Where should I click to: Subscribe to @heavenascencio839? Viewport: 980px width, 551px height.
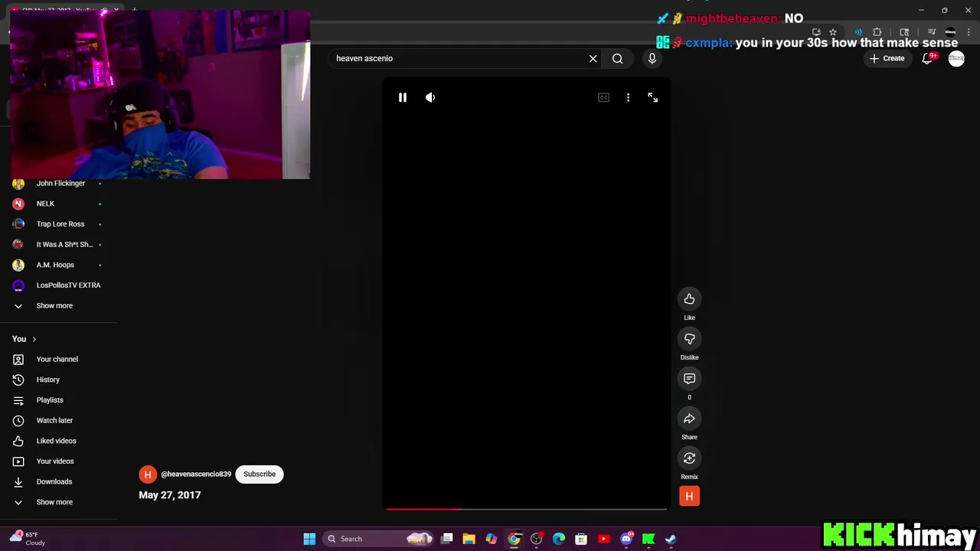(x=260, y=474)
